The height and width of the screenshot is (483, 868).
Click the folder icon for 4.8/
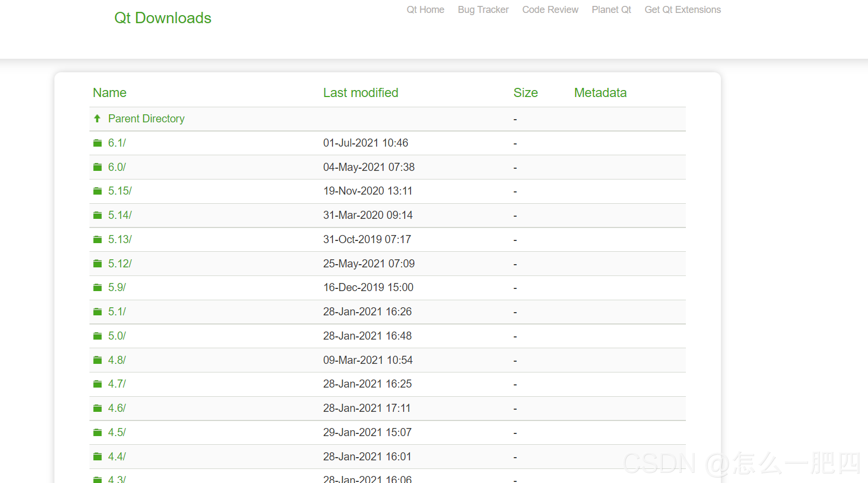point(98,360)
